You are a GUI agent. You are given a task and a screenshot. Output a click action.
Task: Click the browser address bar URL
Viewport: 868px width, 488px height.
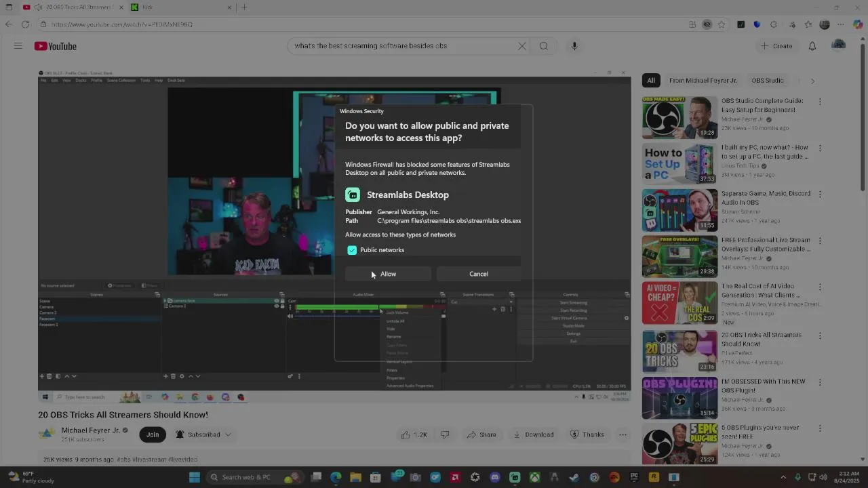[x=121, y=24]
